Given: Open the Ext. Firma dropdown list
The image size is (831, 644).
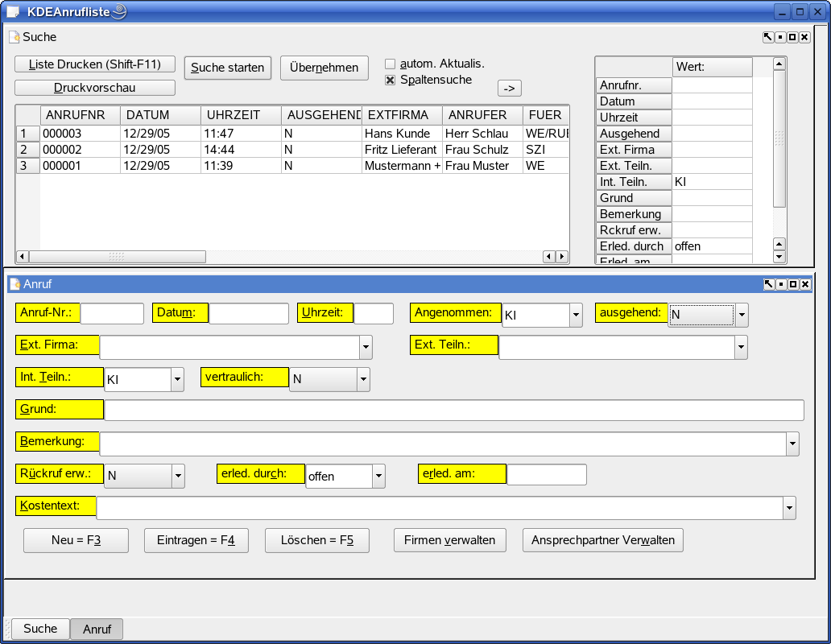Looking at the screenshot, I should point(366,348).
